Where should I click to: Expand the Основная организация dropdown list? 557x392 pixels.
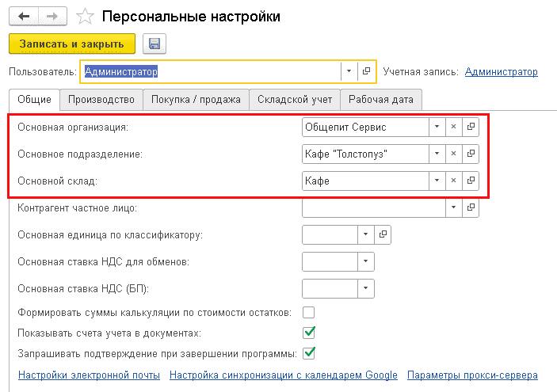click(x=436, y=127)
